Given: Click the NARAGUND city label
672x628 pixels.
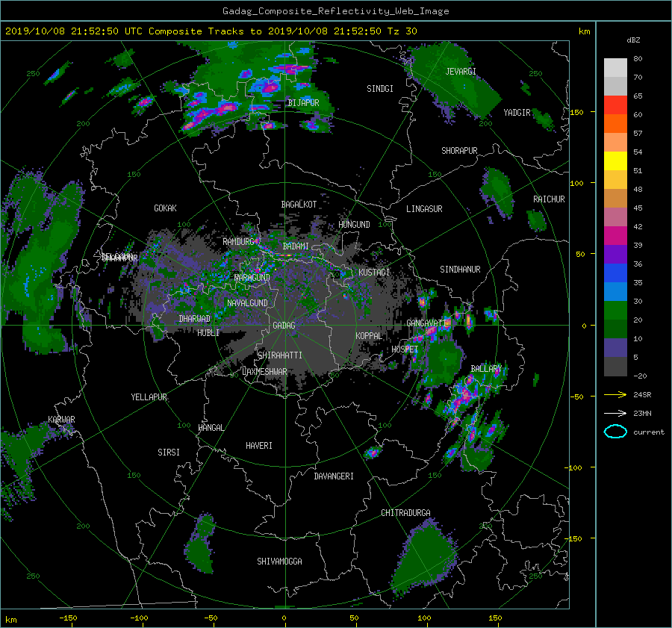Looking at the screenshot, I should 252,278.
